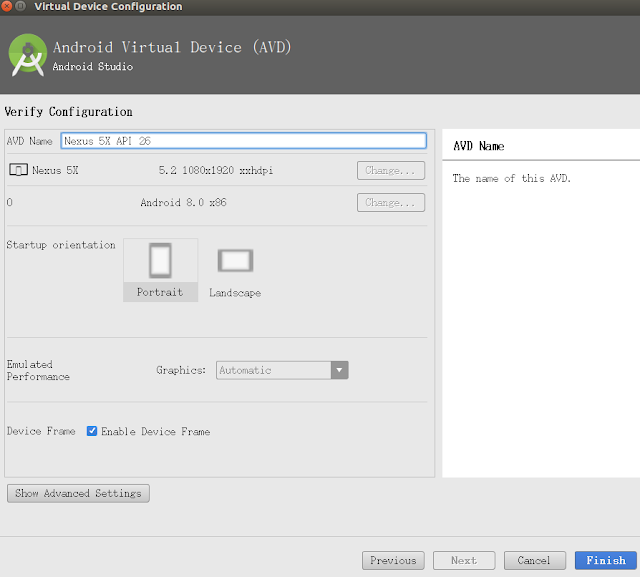Click the 'Verify Configuration' heading
Screen dimensions: 640x577
69,112
